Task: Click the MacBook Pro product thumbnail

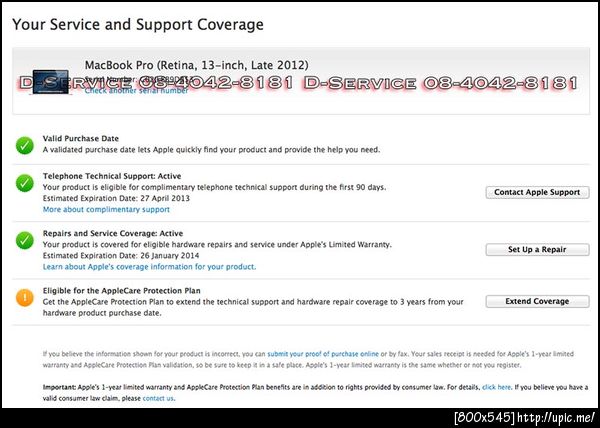Action: [x=51, y=82]
